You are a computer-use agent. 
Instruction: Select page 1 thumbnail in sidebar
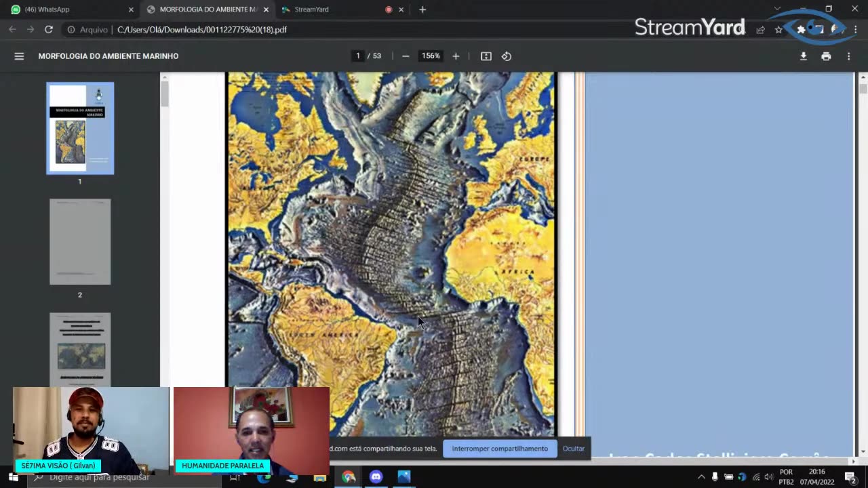click(80, 128)
